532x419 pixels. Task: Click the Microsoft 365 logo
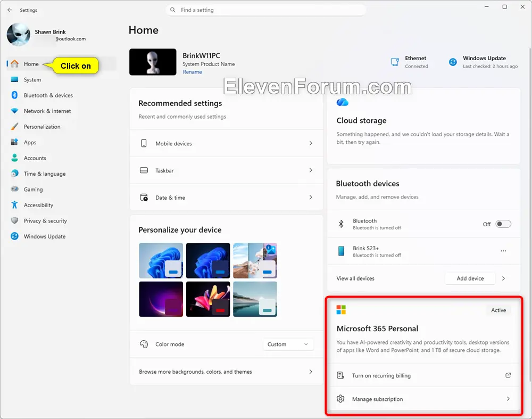[x=341, y=310]
